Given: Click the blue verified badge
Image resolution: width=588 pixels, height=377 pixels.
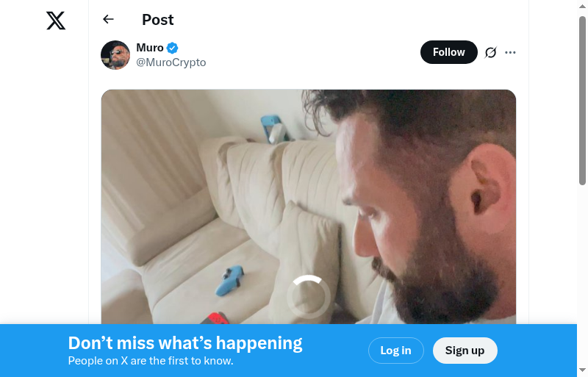Looking at the screenshot, I should [173, 49].
